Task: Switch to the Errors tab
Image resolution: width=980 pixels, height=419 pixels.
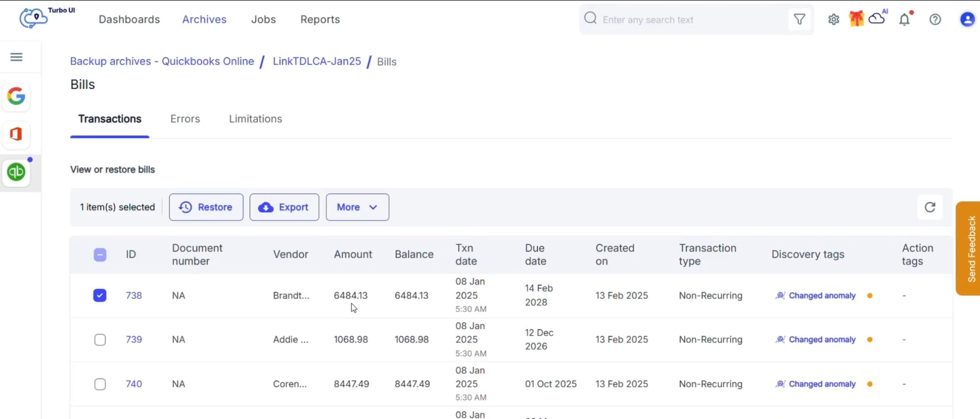Action: pos(185,119)
